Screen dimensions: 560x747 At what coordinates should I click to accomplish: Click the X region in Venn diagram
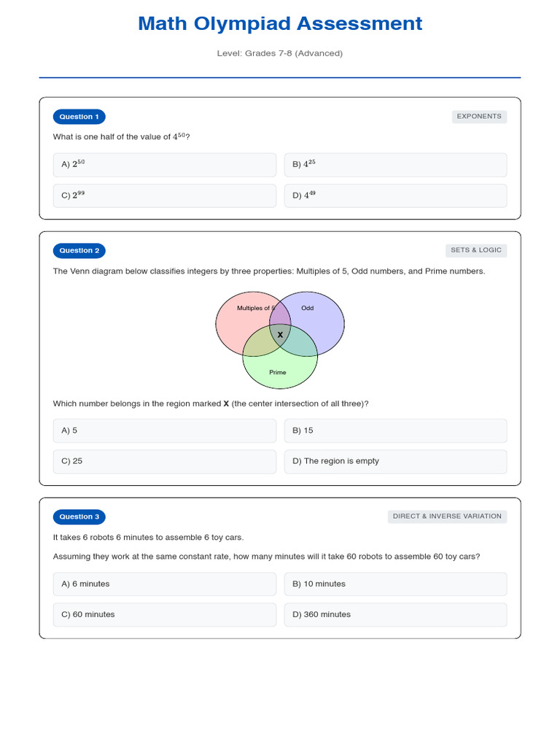280,335
